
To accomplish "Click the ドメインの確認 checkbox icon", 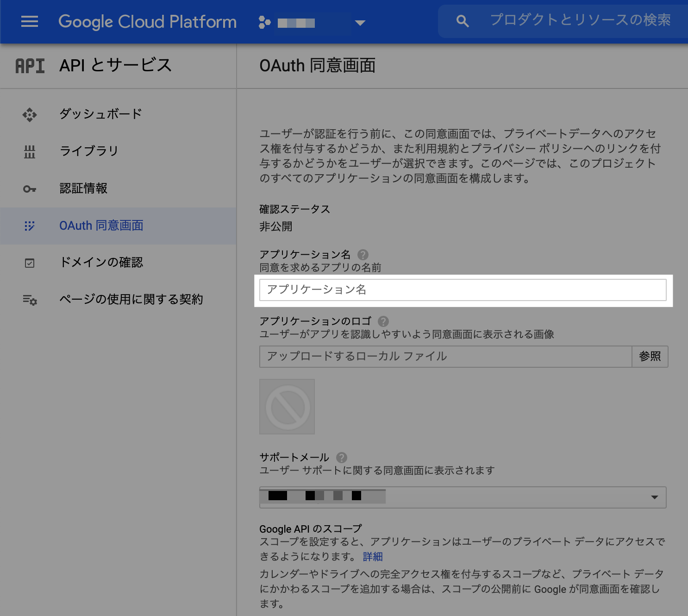I will [30, 263].
